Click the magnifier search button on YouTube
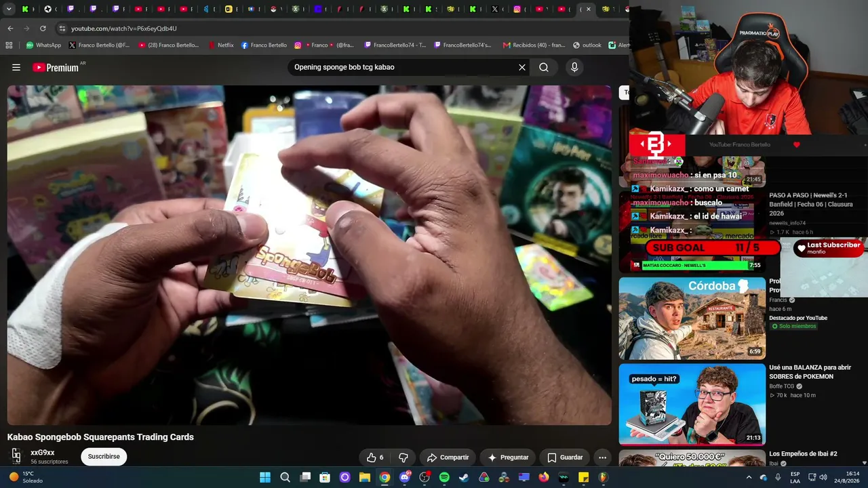Screen dimensions: 868x488 [544, 67]
